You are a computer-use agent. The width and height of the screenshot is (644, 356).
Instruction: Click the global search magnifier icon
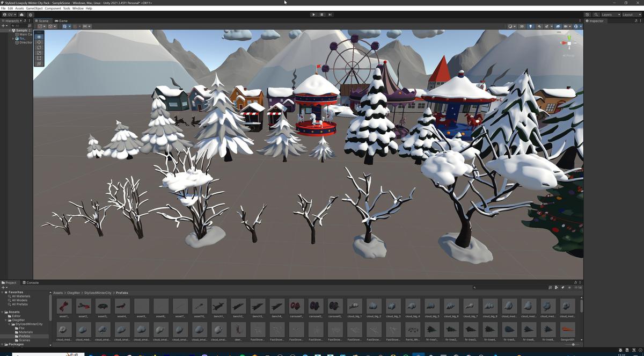pos(596,14)
